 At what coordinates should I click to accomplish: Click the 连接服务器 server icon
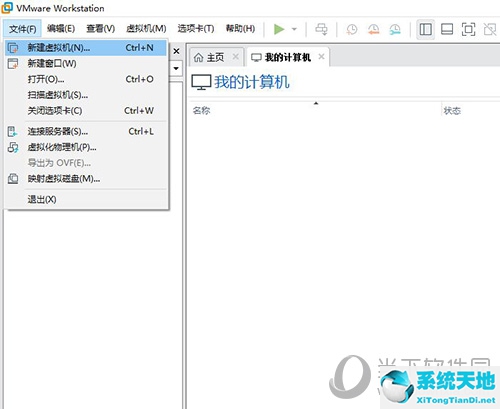[x=13, y=131]
